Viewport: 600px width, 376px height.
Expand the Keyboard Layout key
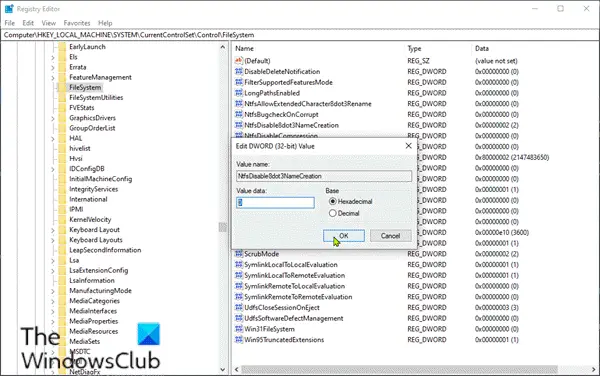(x=53, y=230)
